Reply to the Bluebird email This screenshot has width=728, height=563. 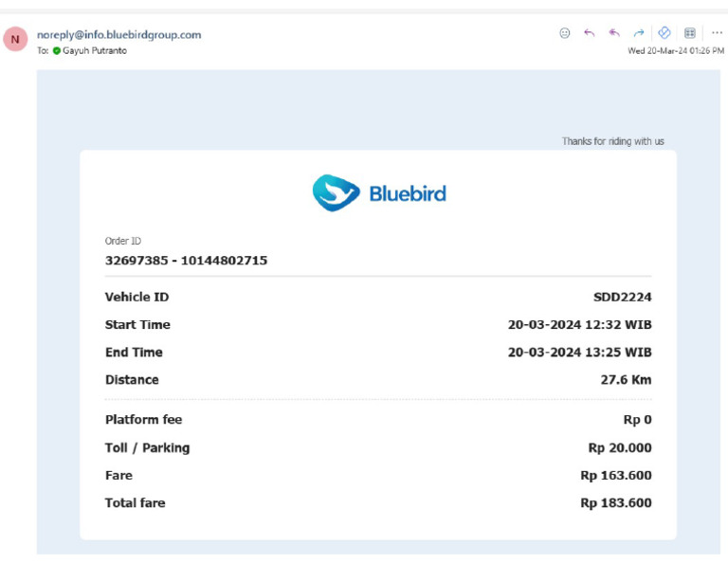click(x=590, y=33)
